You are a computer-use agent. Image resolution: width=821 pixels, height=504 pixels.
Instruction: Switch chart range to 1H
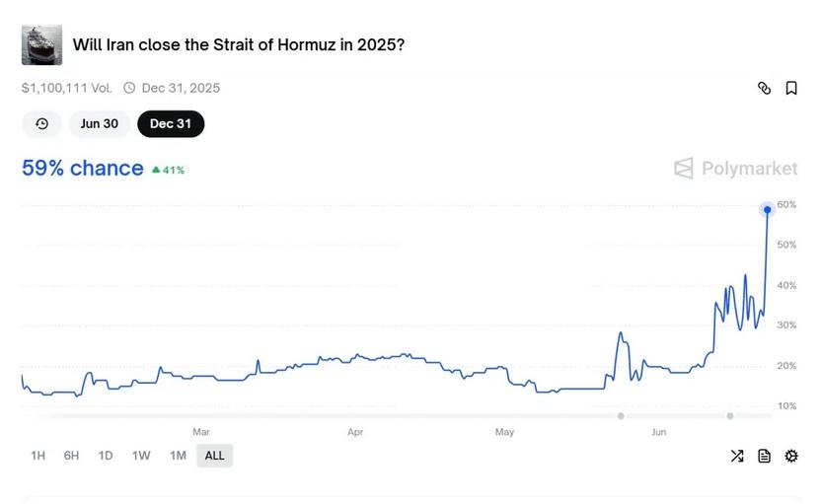(37, 456)
